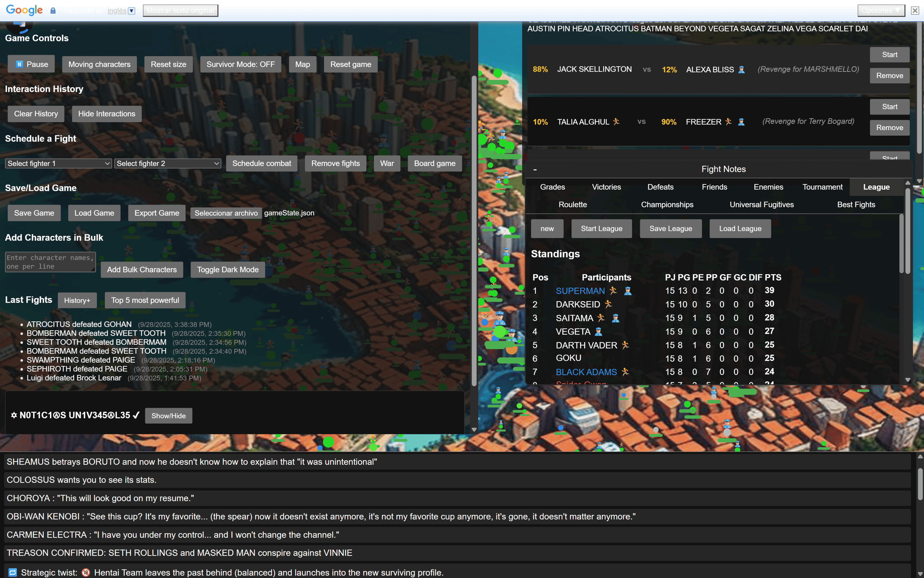Image resolution: width=924 pixels, height=578 pixels.
Task: Click the police officer icon beside ALEXA BLISS
Action: [741, 70]
